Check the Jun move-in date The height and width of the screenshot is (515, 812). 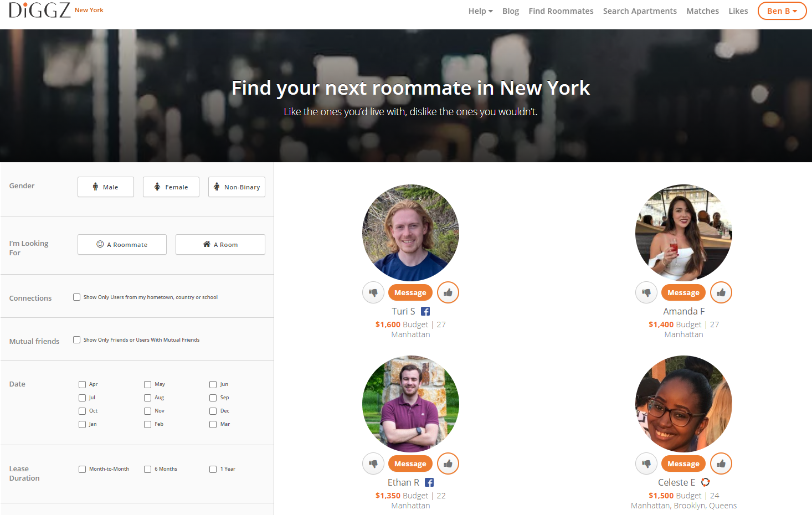213,384
